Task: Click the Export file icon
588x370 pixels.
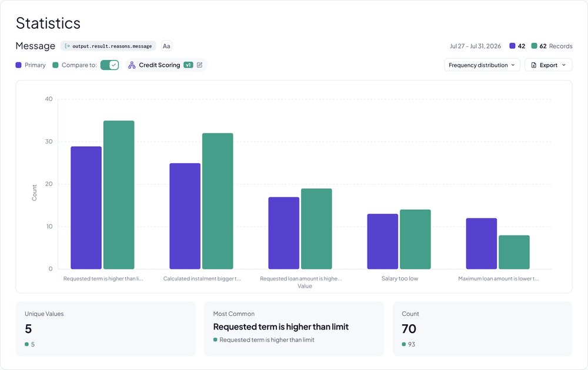Action: click(x=534, y=65)
